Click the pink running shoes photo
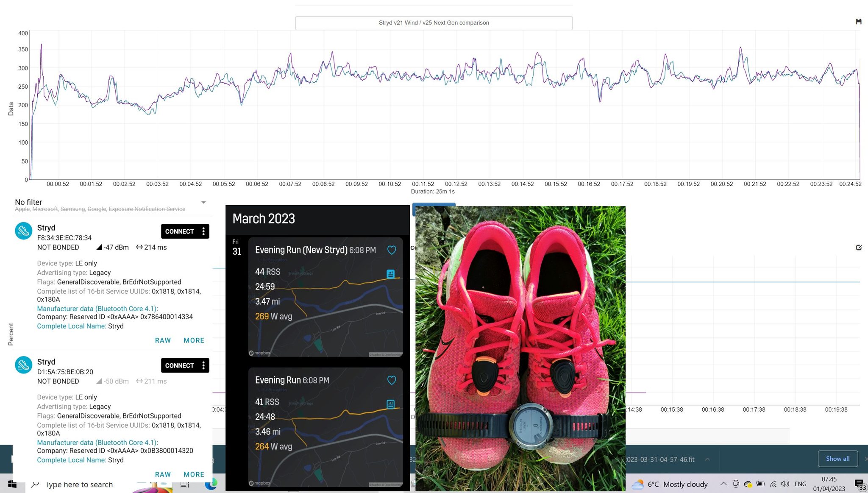Viewport: 868px width, 493px height. click(x=520, y=348)
